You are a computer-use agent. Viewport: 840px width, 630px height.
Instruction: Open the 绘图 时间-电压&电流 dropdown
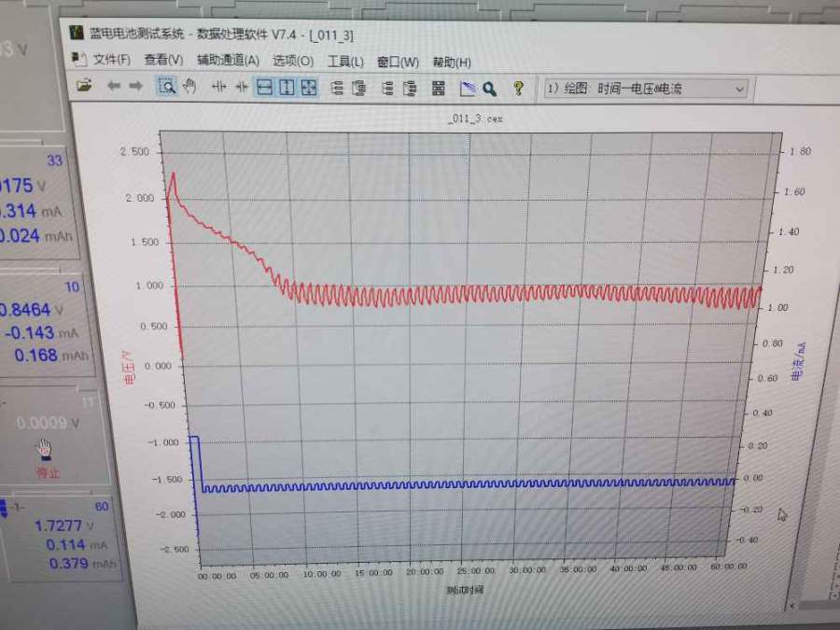(645, 89)
